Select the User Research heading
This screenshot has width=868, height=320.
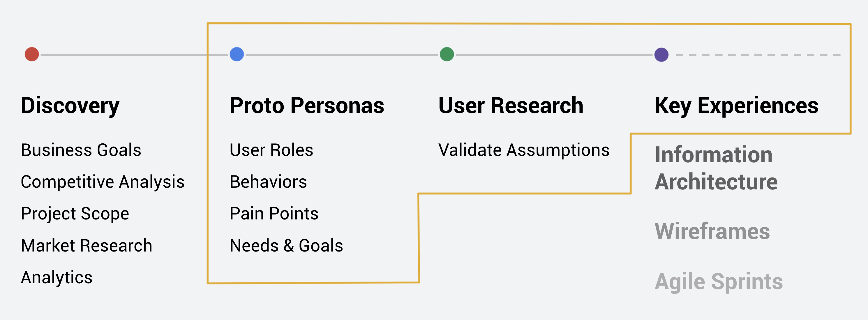tap(511, 106)
